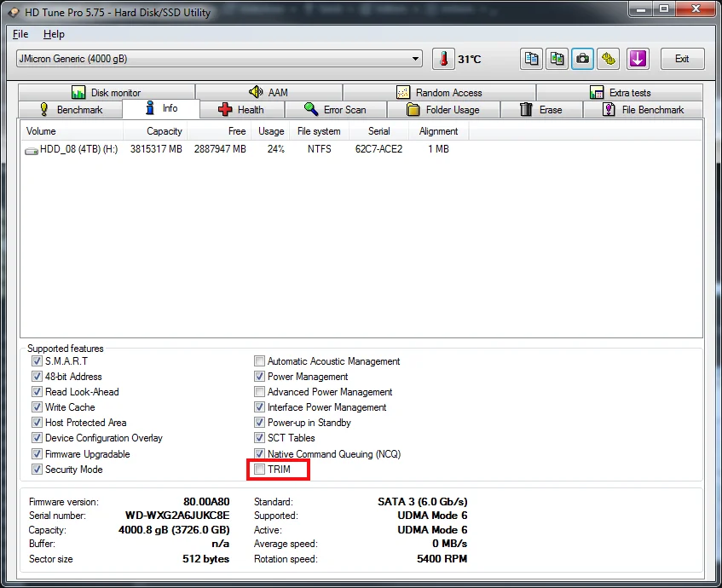
Task: Click the Volume column header
Action: click(72, 131)
